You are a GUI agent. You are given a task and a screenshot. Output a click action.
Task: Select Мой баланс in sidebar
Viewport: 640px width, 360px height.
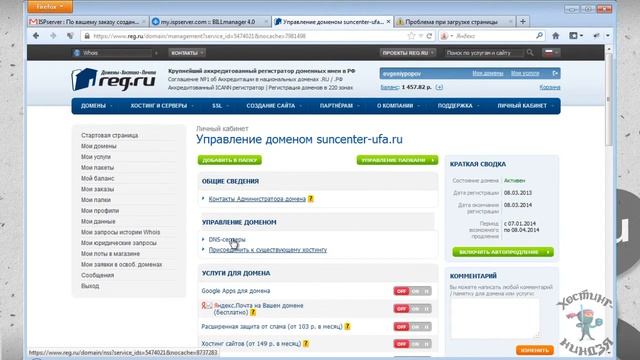click(x=98, y=178)
